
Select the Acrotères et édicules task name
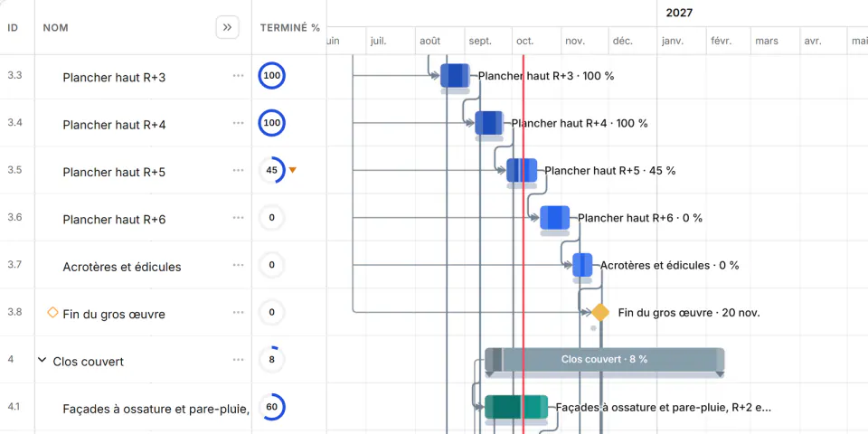click(x=122, y=267)
